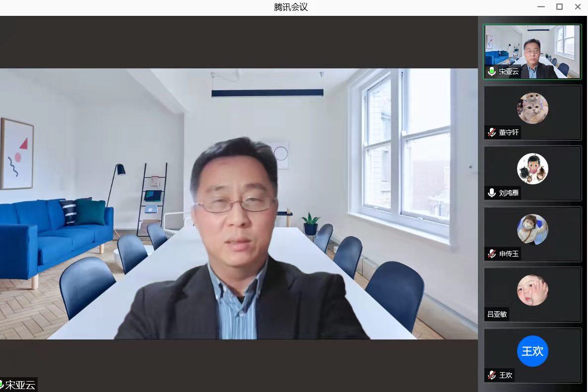
Task: Click the 申传玉 name label
Action: pos(509,254)
